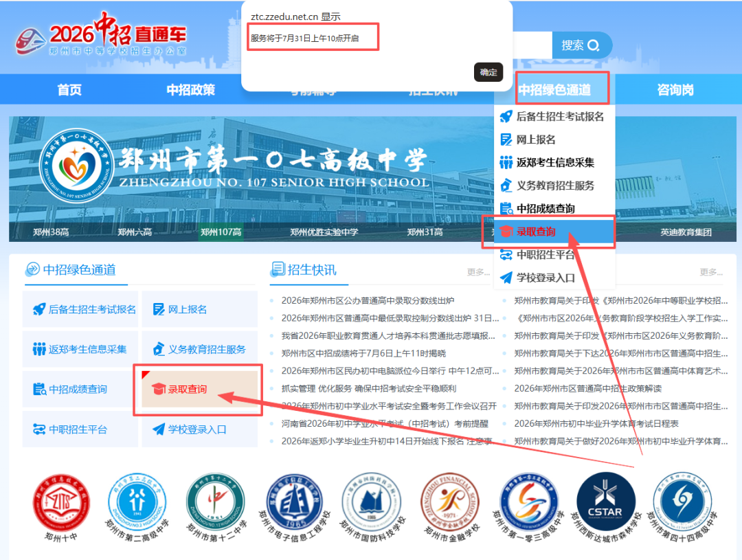Open the 首页 navigation tab

pos(69,89)
